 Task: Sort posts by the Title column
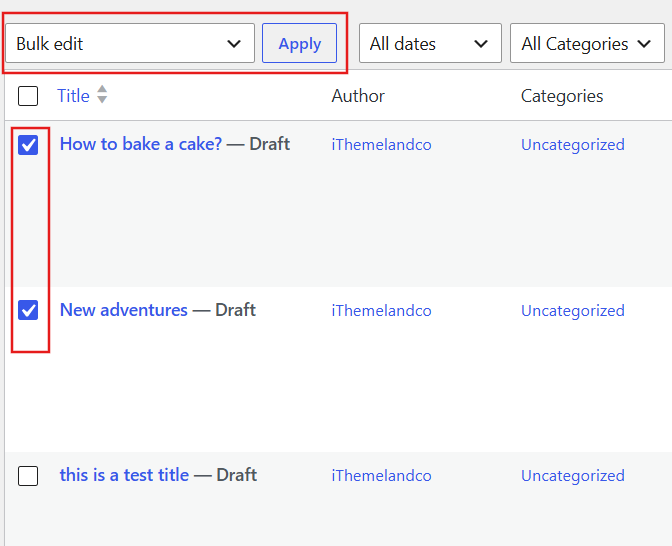coord(73,96)
